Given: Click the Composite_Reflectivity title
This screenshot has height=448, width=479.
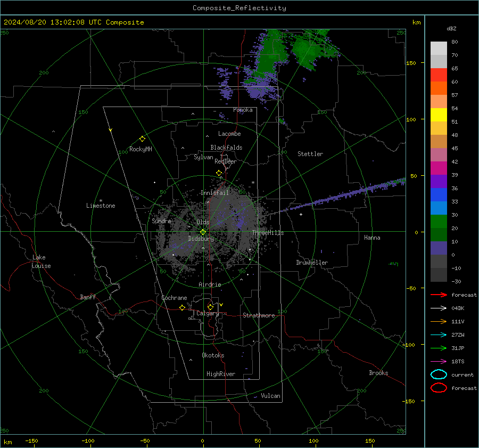Looking at the screenshot, I should [240, 8].
